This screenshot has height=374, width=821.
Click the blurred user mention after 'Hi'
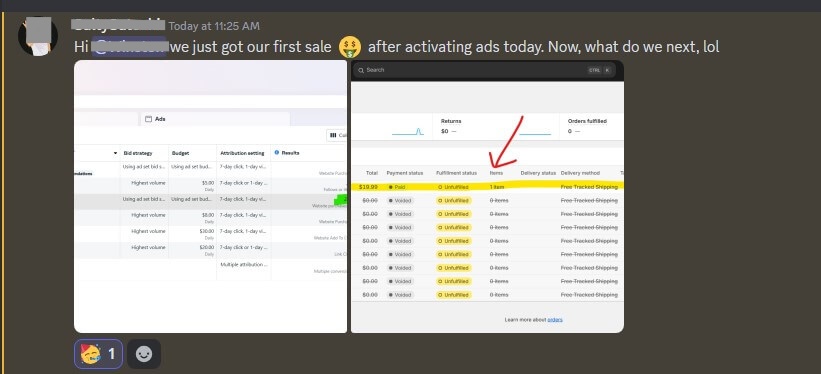click(129, 47)
